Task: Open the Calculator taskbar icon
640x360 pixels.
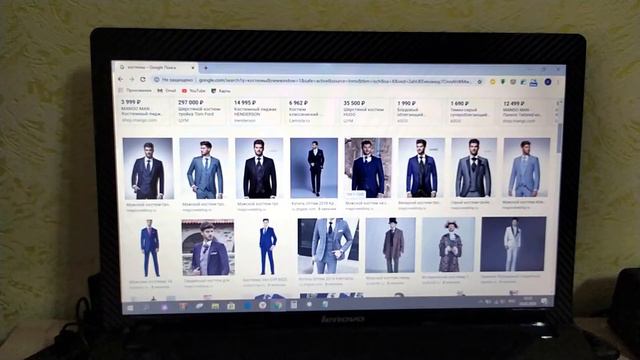Action: click(293, 305)
